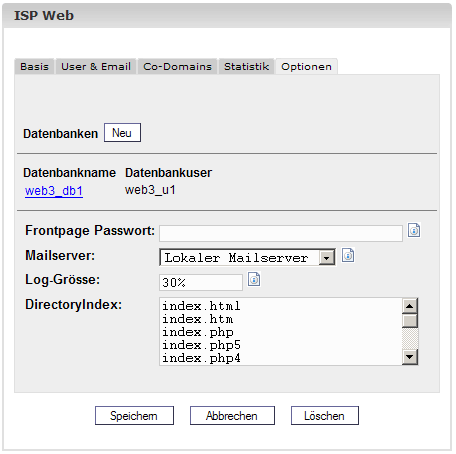Focus the Frontpage Passwort input field
The width and height of the screenshot is (456, 454).
pos(281,233)
